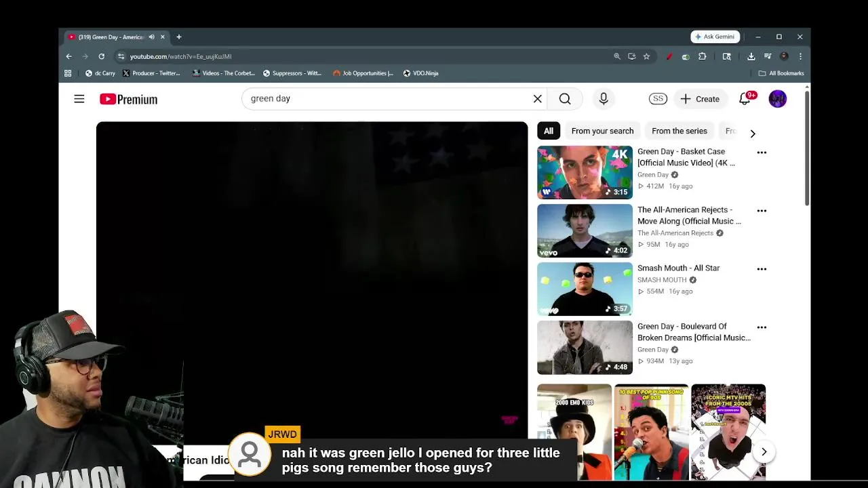Open the SS pill icon beside Create
The height and width of the screenshot is (488, 868).
(x=658, y=99)
